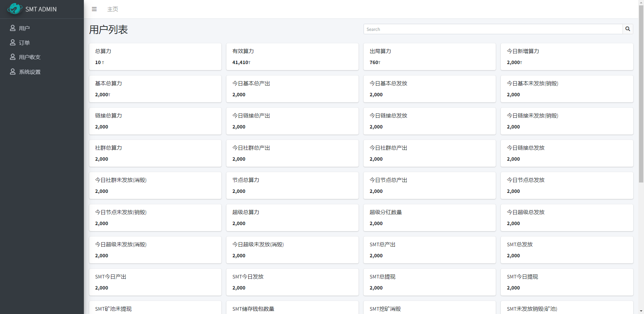Click the SMT ADMIN brand text
The width and height of the screenshot is (644, 314).
(41, 9)
